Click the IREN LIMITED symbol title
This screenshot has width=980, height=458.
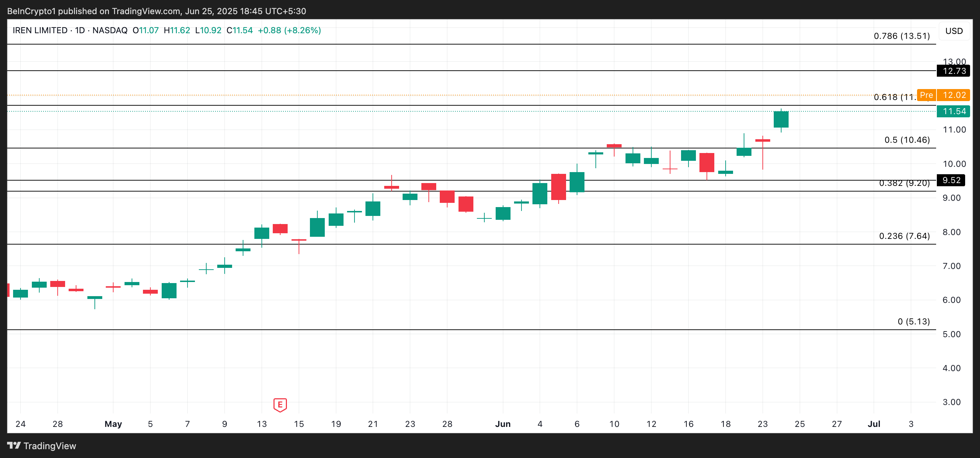tap(40, 30)
